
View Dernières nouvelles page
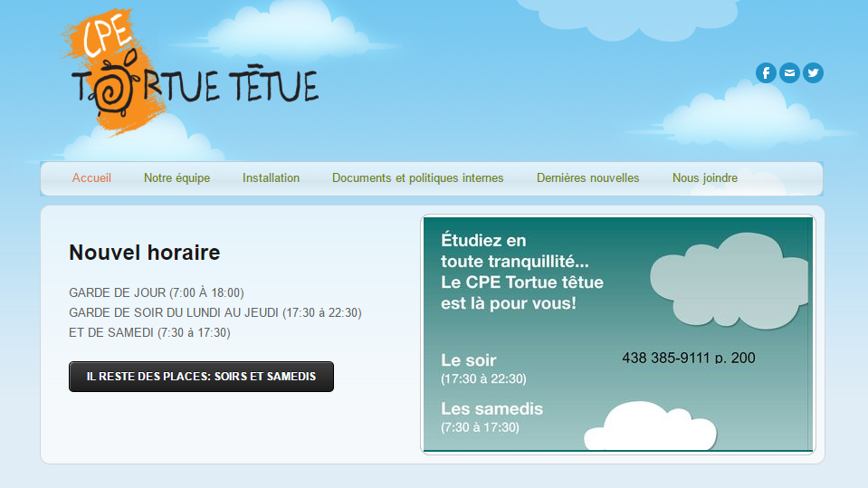point(588,177)
